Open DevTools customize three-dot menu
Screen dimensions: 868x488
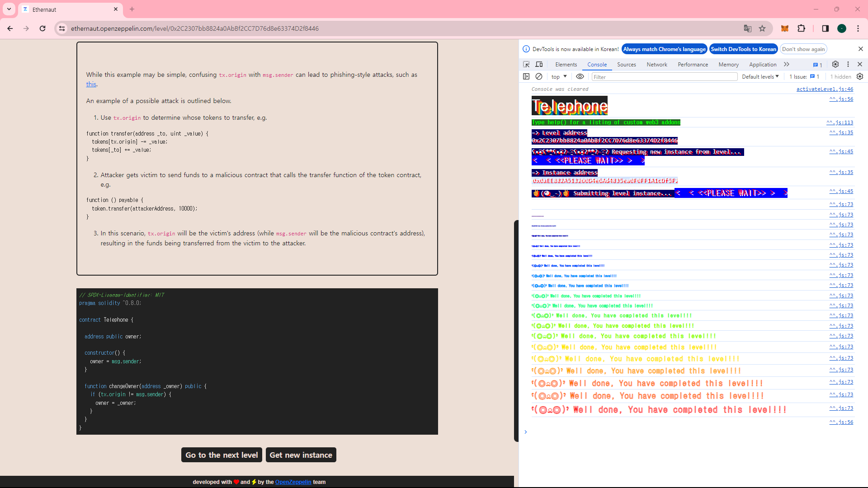click(848, 64)
